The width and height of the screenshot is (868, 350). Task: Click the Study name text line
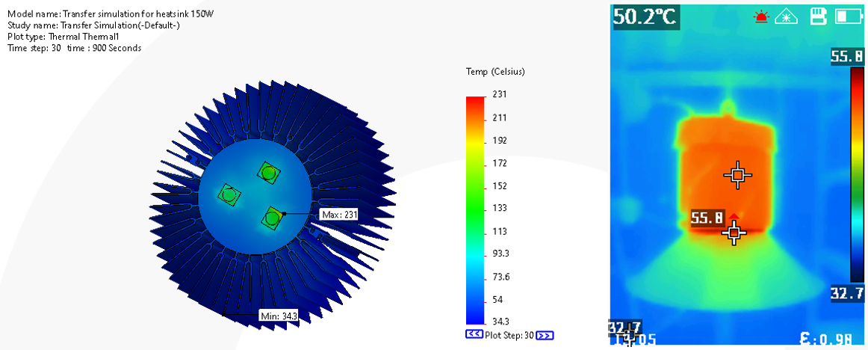click(x=93, y=25)
